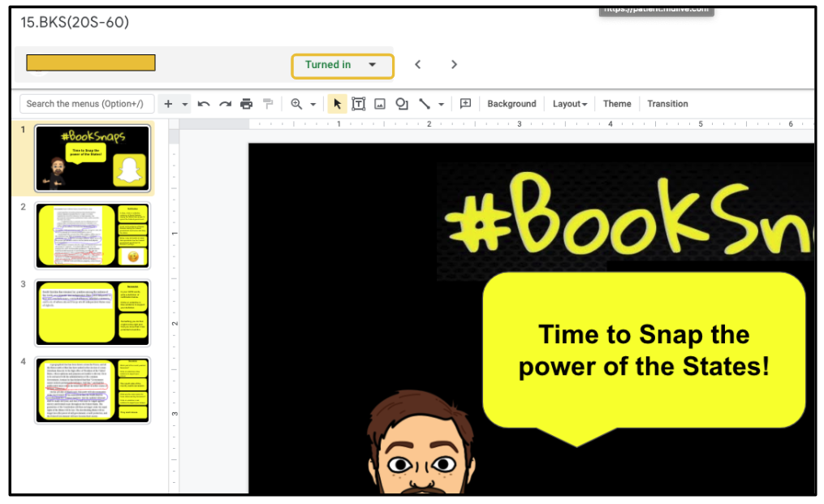The height and width of the screenshot is (504, 824).
Task: Go to next student with right chevron
Action: (454, 65)
